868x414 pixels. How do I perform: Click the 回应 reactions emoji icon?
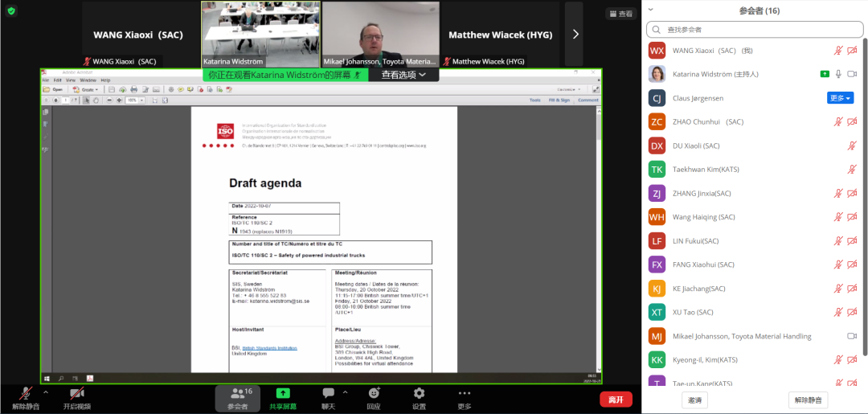(x=374, y=393)
